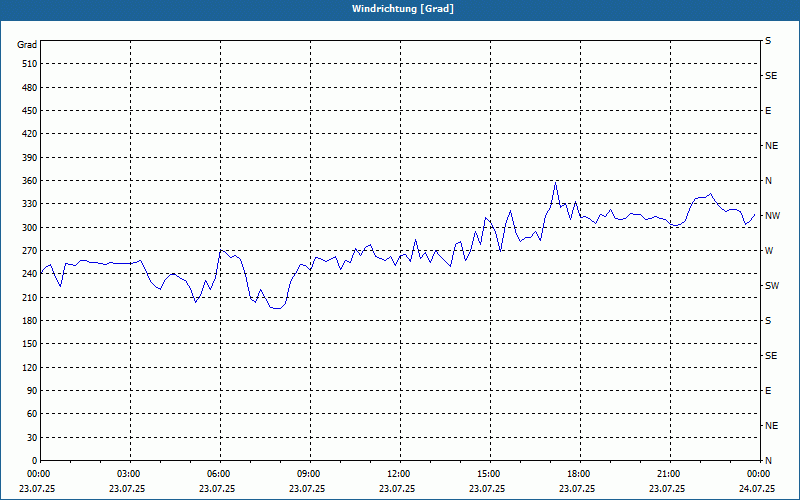Click the 15:00 time label

click(x=487, y=474)
